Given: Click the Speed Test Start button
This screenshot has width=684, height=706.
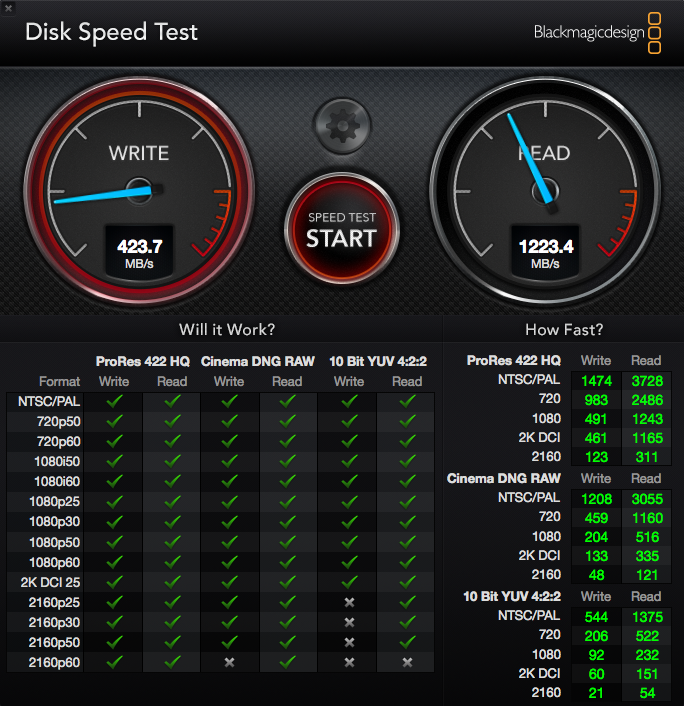Looking at the screenshot, I should [342, 229].
